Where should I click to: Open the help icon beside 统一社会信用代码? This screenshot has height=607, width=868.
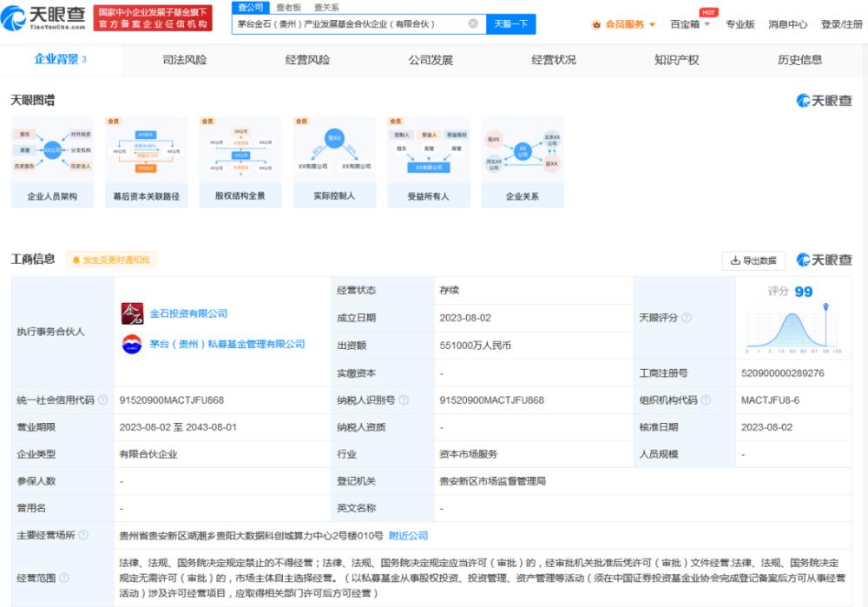pos(102,399)
